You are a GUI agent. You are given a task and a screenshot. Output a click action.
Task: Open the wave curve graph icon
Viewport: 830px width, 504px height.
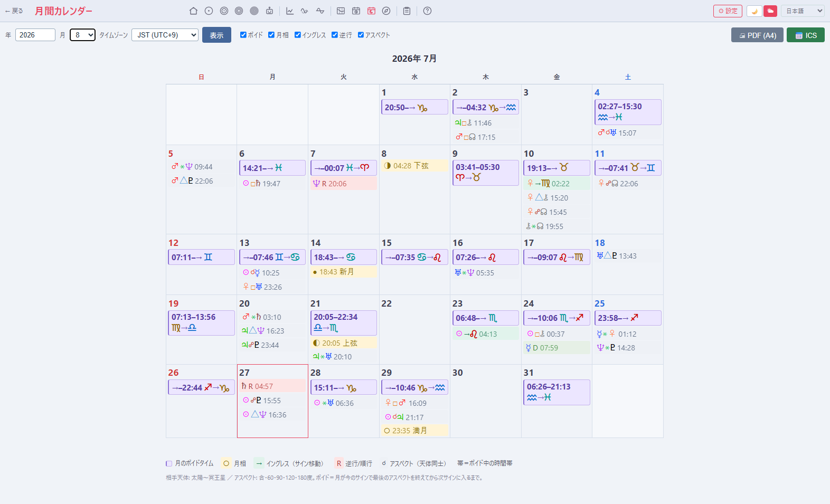[x=305, y=11]
